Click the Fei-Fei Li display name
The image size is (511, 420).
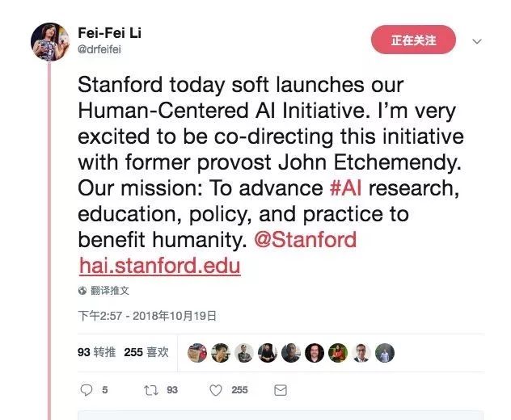(x=109, y=33)
